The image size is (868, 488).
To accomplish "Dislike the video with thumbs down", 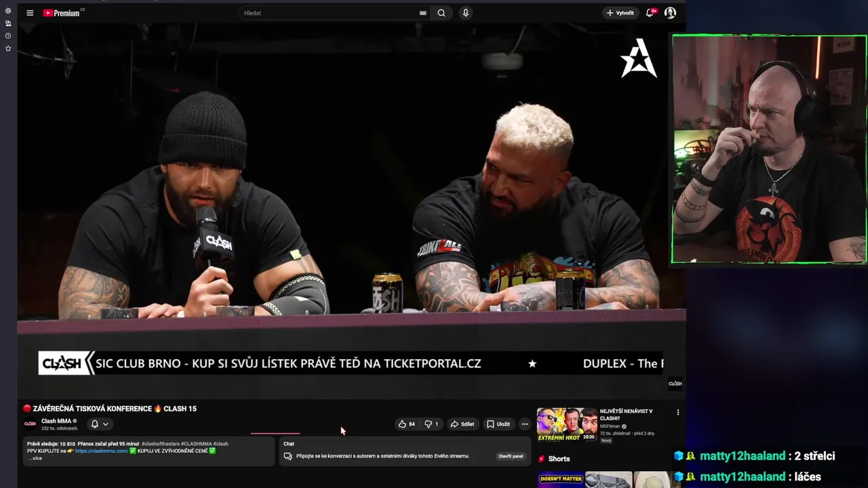I will (431, 424).
